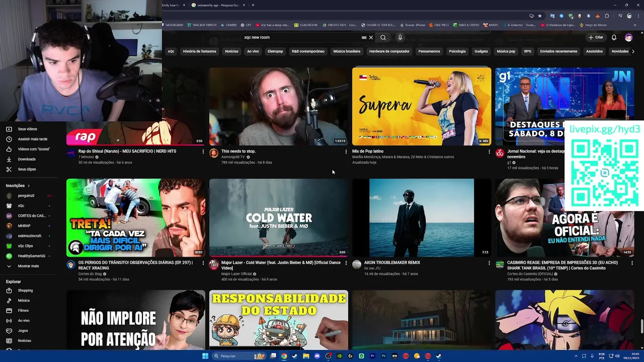This screenshot has width=644, height=362.
Task: Show more filter chips with right arrow
Action: point(633,51)
